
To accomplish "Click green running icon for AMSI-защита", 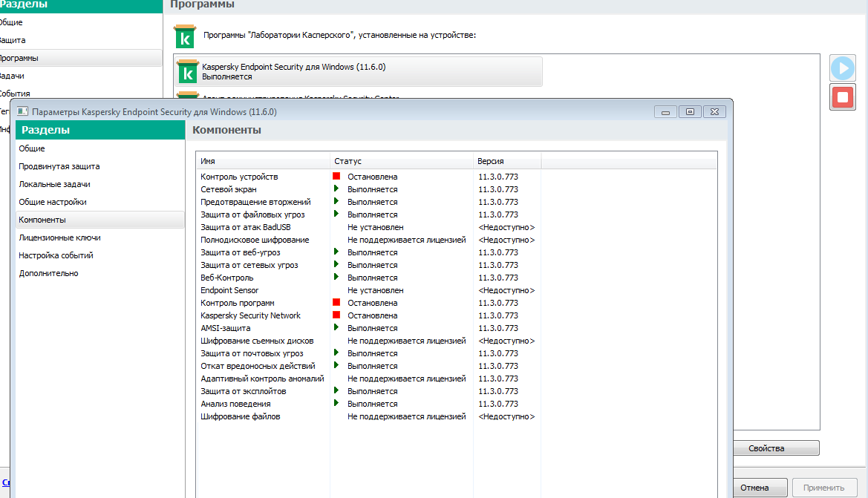I will click(x=336, y=327).
